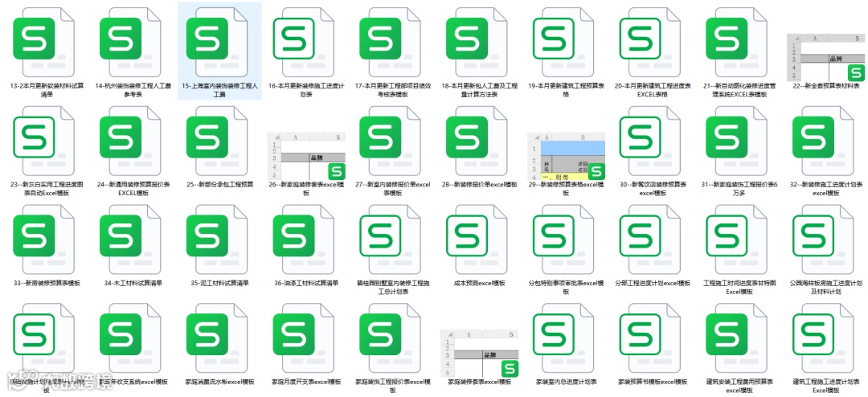Select the 13-2本月更新软装材料试算清单 file icon
Screen dimensions: 868x397
[43, 42]
